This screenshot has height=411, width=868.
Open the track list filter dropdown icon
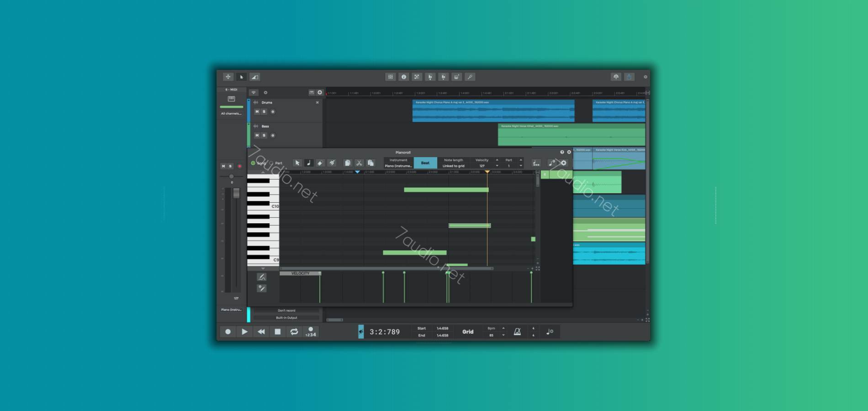pos(254,92)
